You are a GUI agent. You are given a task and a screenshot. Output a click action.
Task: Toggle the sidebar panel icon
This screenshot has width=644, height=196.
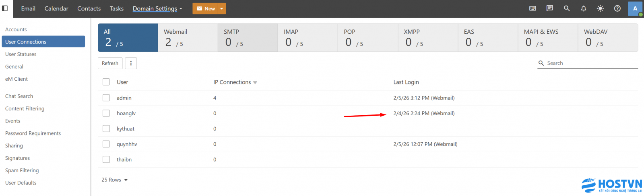pos(5,8)
